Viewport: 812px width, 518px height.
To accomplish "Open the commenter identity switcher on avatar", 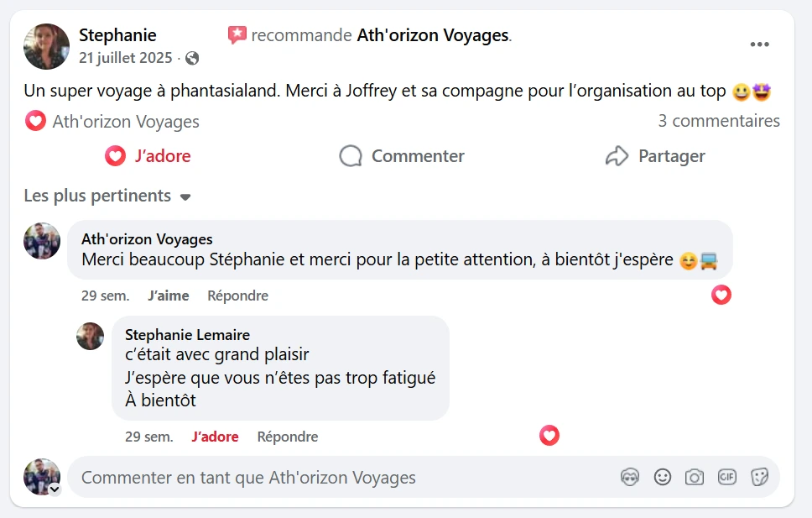I will [x=55, y=489].
